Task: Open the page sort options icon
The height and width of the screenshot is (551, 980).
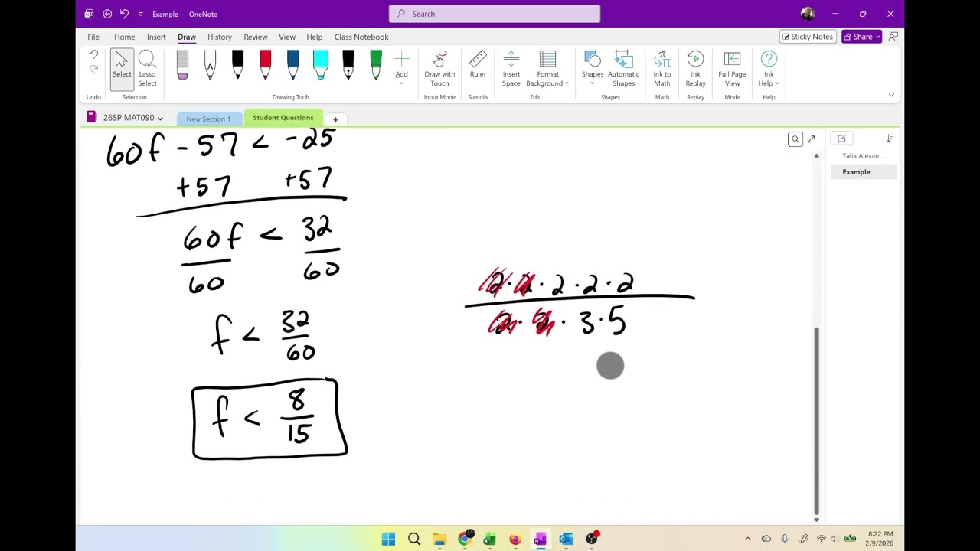Action: [x=890, y=139]
